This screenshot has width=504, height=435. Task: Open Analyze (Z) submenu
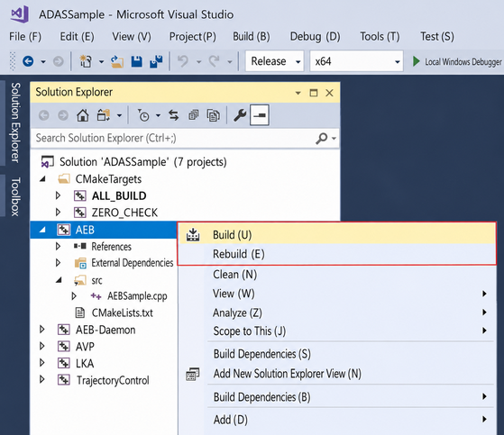(337, 313)
